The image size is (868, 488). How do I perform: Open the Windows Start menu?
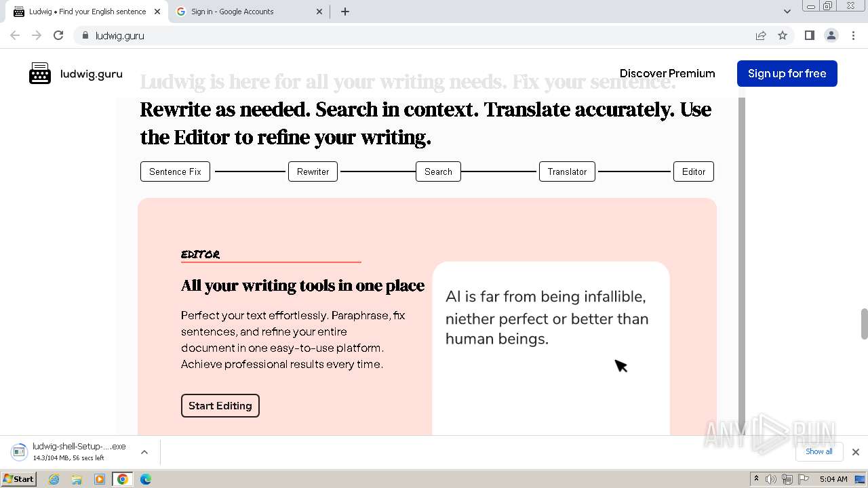coord(18,479)
